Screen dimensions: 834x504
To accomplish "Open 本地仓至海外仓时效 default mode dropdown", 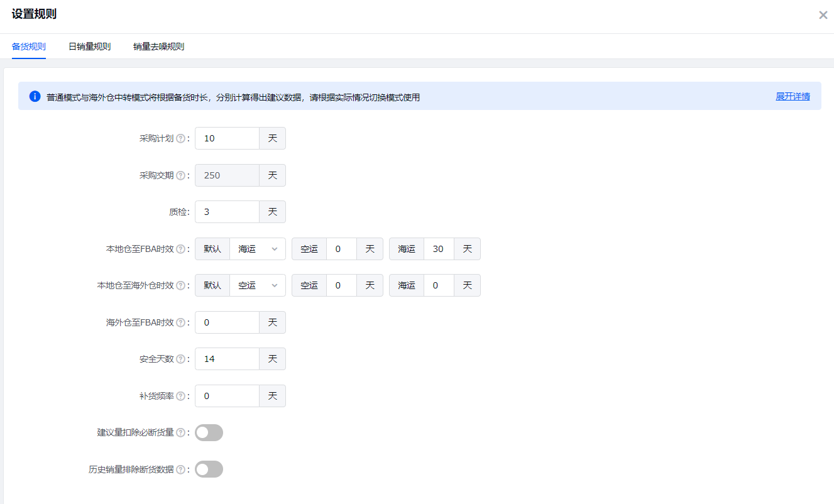I will pos(258,285).
